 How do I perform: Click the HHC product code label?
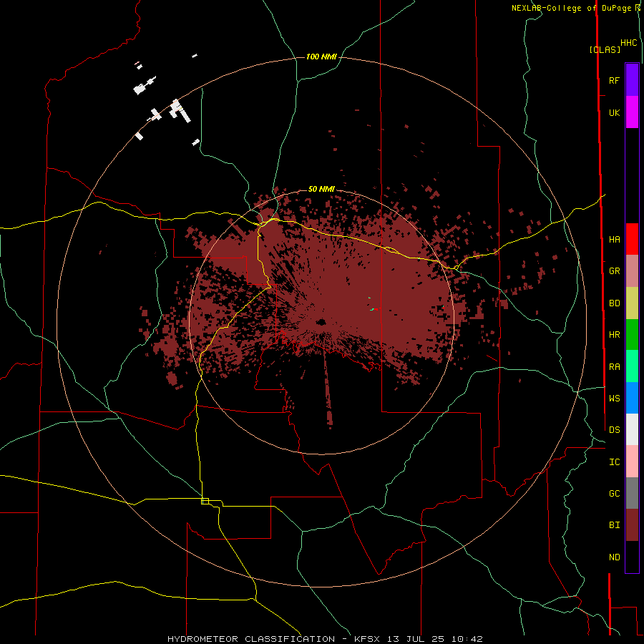(629, 43)
